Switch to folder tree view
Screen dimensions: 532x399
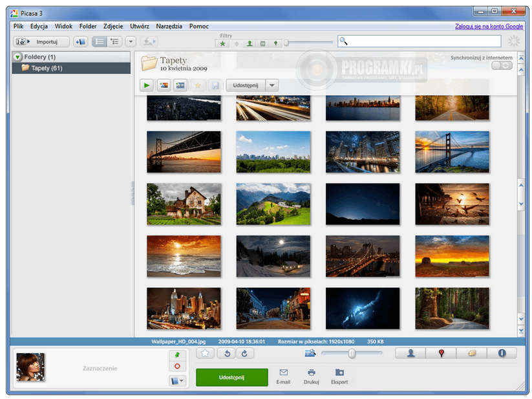[x=114, y=42]
